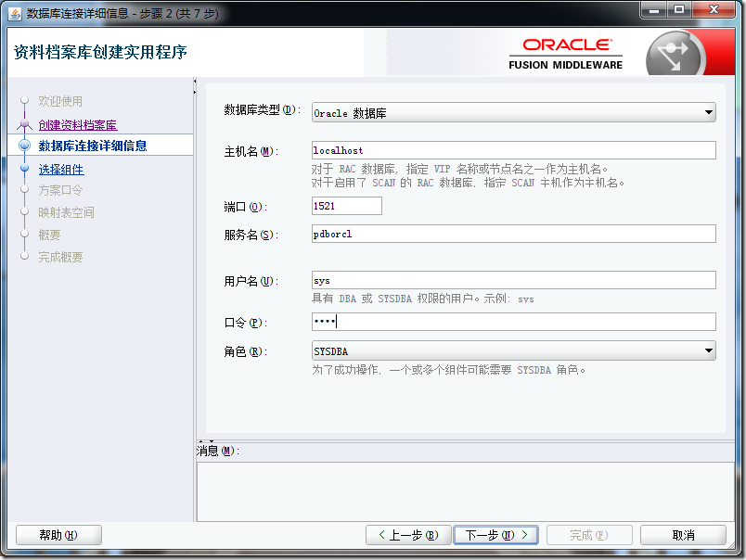Open the 数据库类型 dropdown
The height and width of the screenshot is (560, 746).
pos(514,113)
